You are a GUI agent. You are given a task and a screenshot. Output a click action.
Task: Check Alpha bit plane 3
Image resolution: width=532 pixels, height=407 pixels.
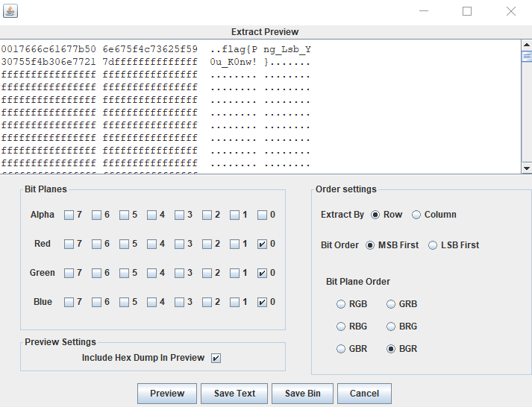click(x=180, y=215)
